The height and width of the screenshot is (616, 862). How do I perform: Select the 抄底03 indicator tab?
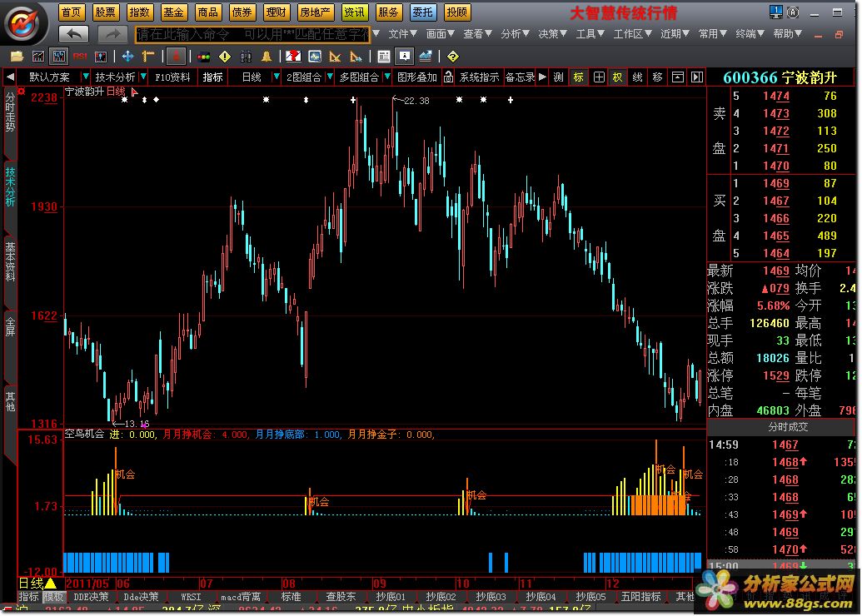coord(491,597)
